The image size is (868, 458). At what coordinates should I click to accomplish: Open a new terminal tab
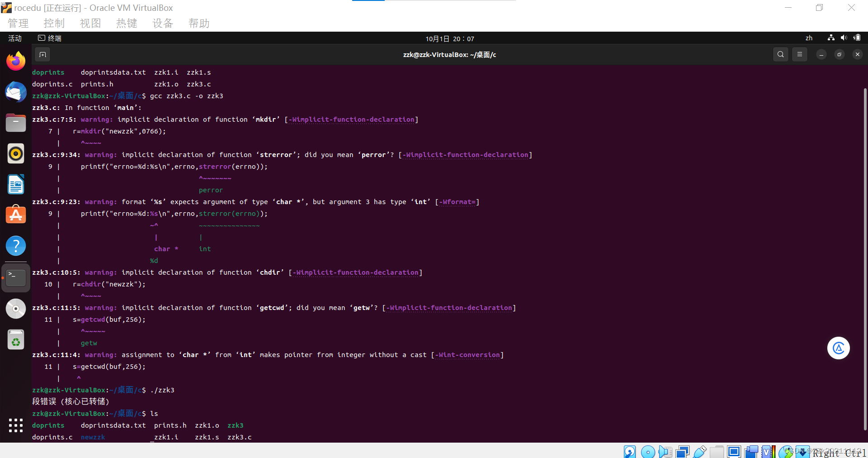[x=42, y=55]
